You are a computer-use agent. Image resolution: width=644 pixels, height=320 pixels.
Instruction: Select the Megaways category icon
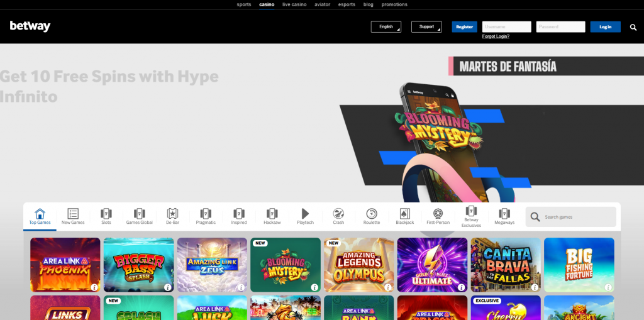pyautogui.click(x=504, y=214)
